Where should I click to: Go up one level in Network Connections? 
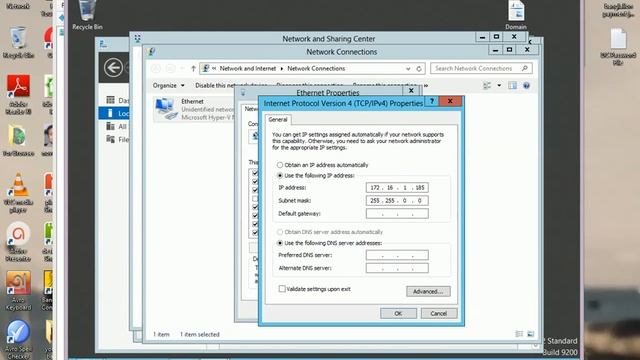[193, 69]
